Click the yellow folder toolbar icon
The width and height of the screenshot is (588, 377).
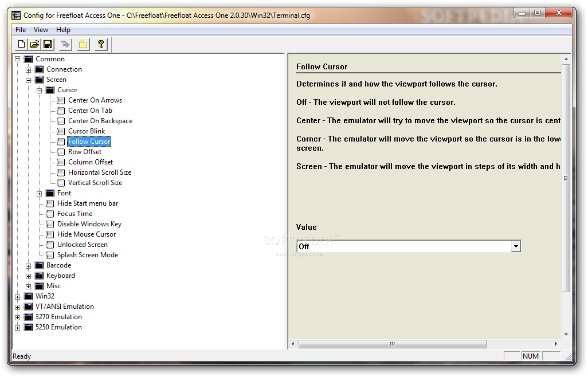pyautogui.click(x=83, y=45)
